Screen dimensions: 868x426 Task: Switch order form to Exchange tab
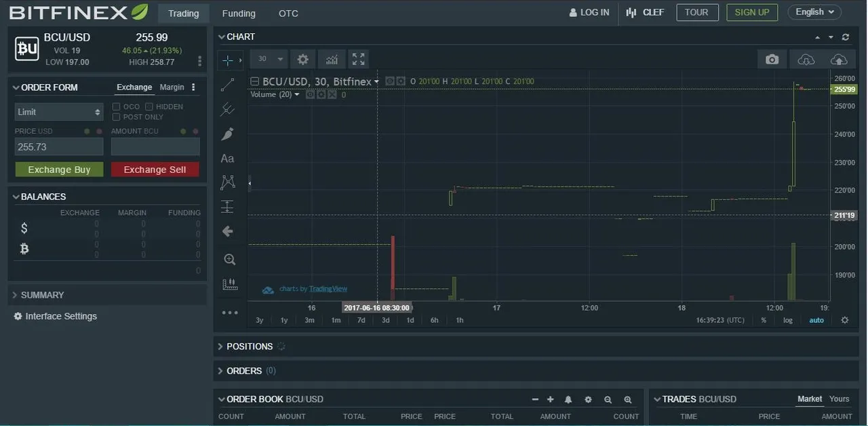(x=134, y=88)
